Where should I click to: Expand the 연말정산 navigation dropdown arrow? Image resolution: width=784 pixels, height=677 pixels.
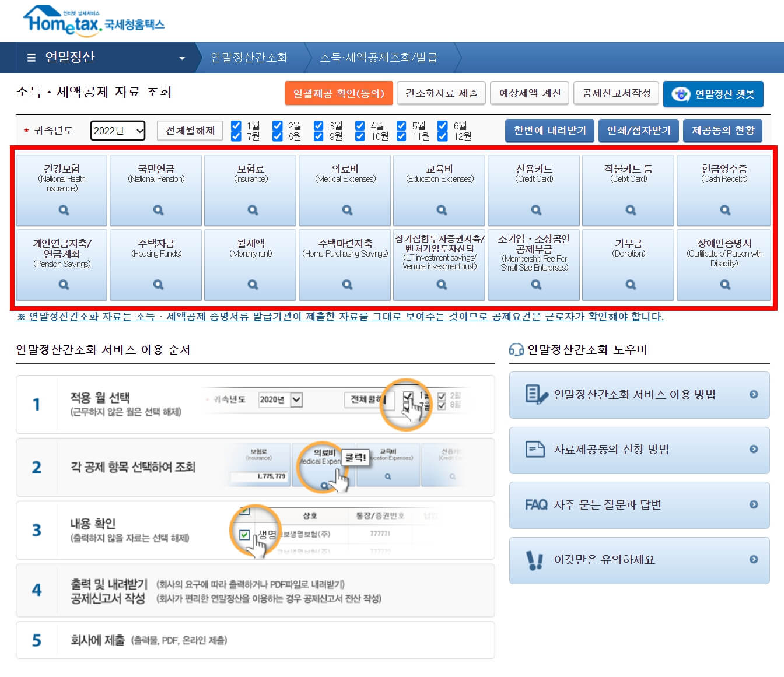tap(181, 58)
